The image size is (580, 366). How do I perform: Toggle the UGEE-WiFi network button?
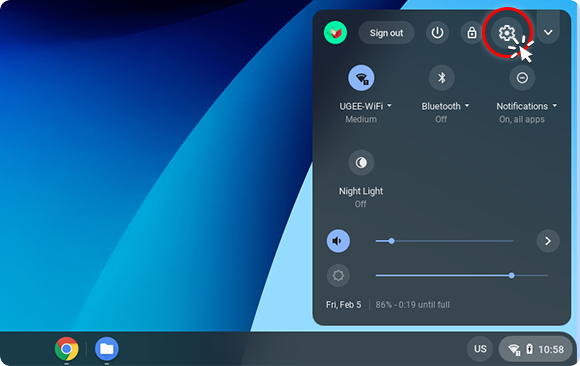(x=361, y=78)
